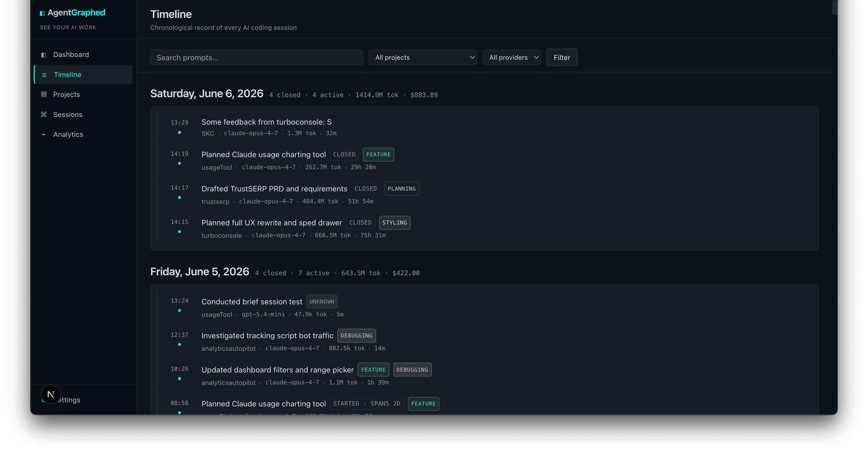Click the 13:29 timeline marker dot
868x455 pixels.
pyautogui.click(x=180, y=132)
